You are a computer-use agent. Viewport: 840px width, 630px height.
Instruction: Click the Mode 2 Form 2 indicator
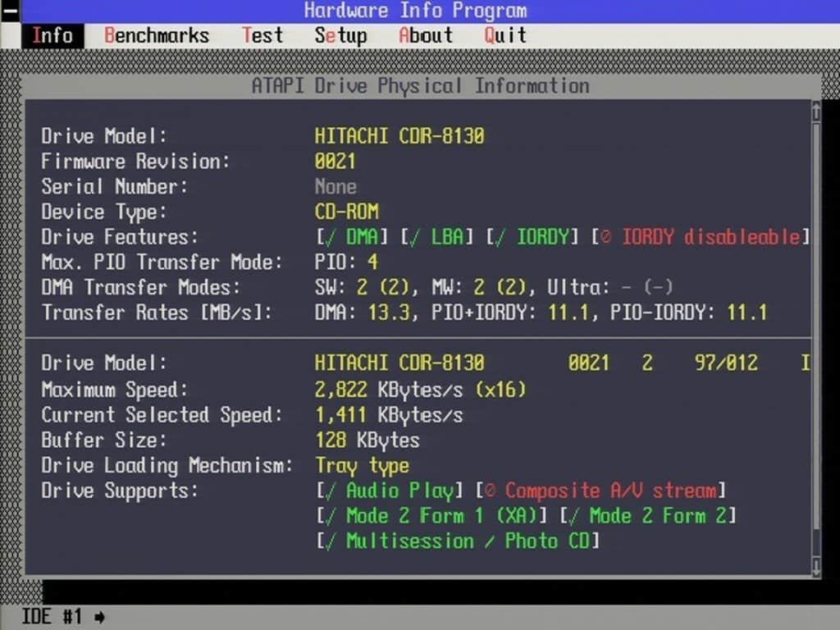648,516
